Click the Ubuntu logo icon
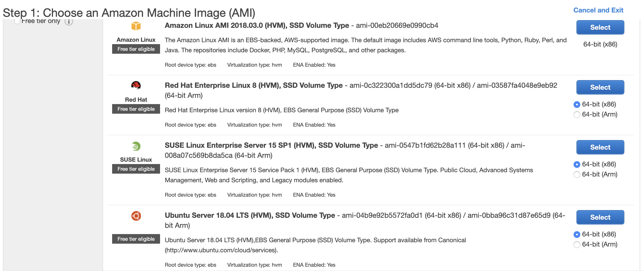The image size is (644, 271). point(136,216)
